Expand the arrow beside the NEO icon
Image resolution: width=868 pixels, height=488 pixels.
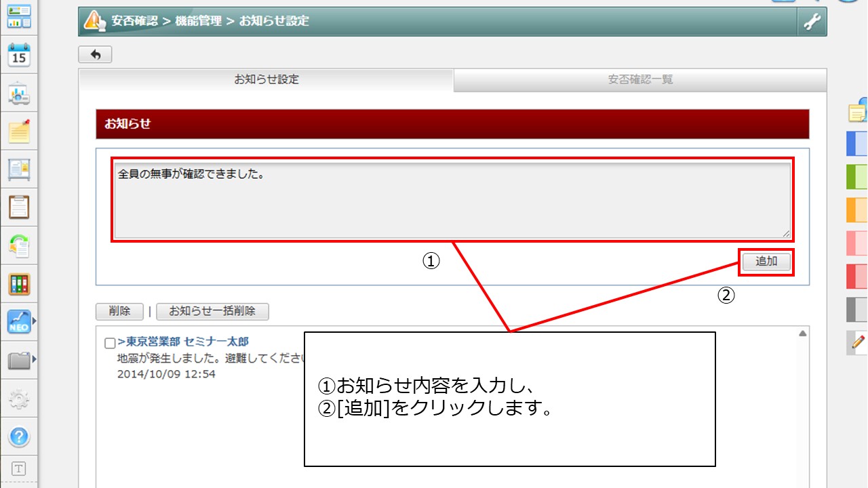(x=34, y=321)
